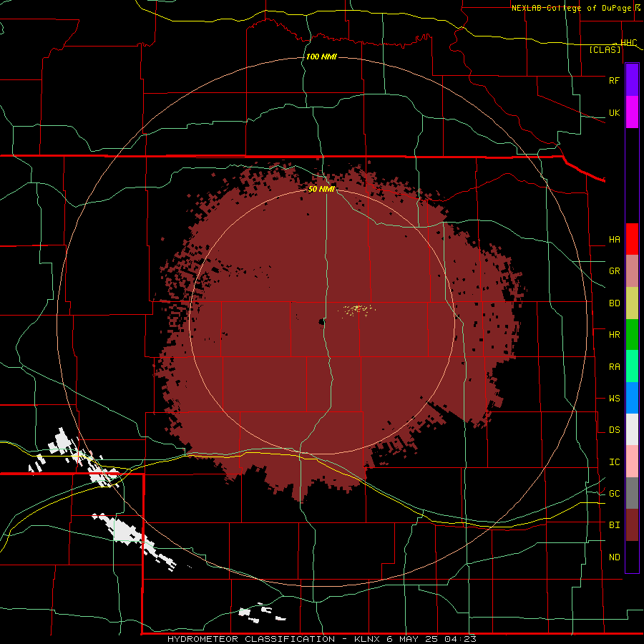Click the black radar-site dot at center
The image size is (644, 644).
pos(321,323)
